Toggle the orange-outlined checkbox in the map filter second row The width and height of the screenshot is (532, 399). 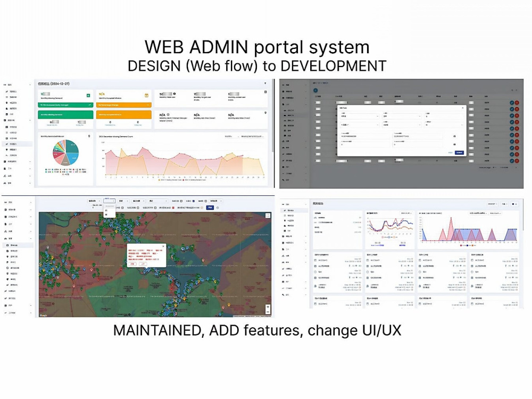tap(202, 207)
